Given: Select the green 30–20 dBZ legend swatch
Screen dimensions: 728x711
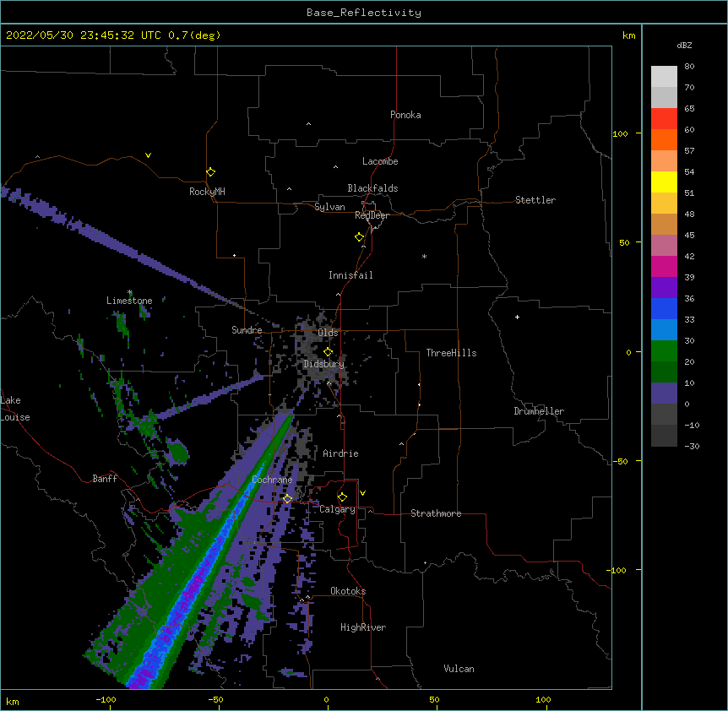Looking at the screenshot, I should [x=664, y=351].
